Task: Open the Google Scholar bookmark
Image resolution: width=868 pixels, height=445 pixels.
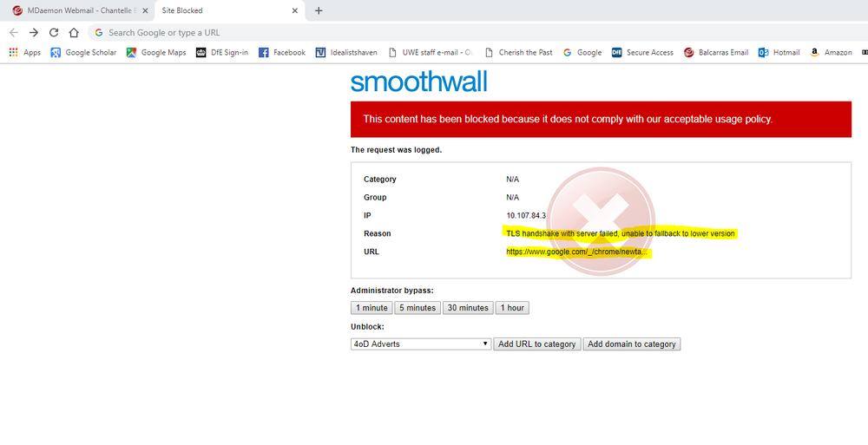Action: (x=83, y=53)
